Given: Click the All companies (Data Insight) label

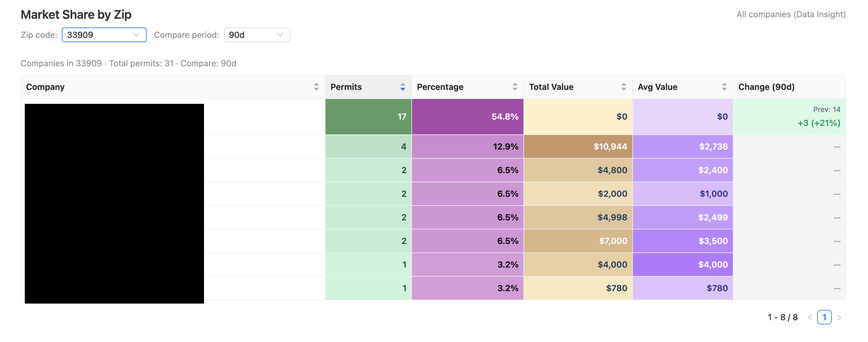Looking at the screenshot, I should [x=791, y=15].
